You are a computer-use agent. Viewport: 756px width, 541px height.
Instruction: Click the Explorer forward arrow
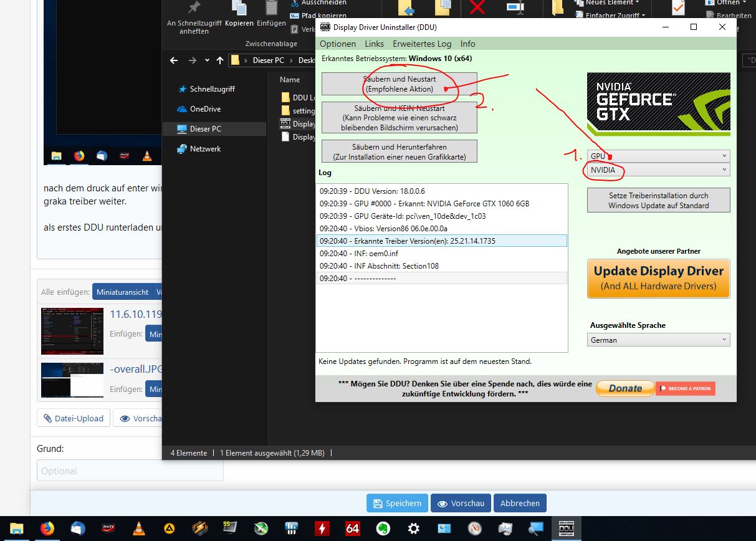(x=192, y=60)
